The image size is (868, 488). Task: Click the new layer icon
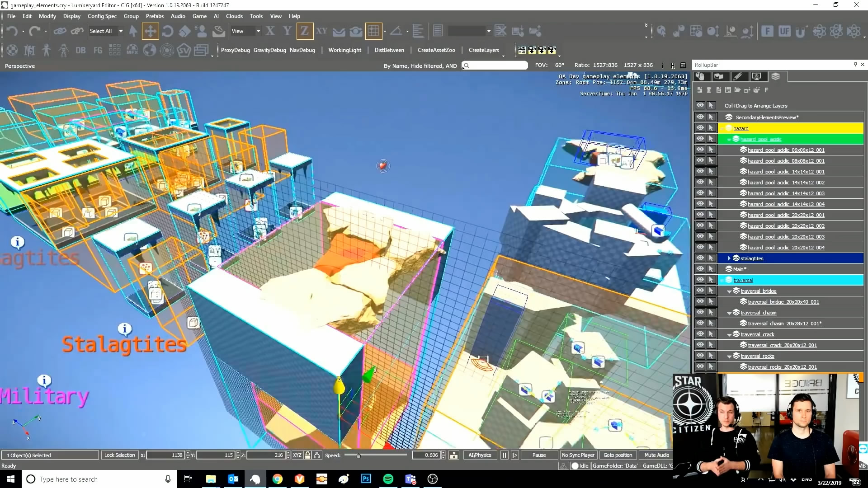[699, 90]
